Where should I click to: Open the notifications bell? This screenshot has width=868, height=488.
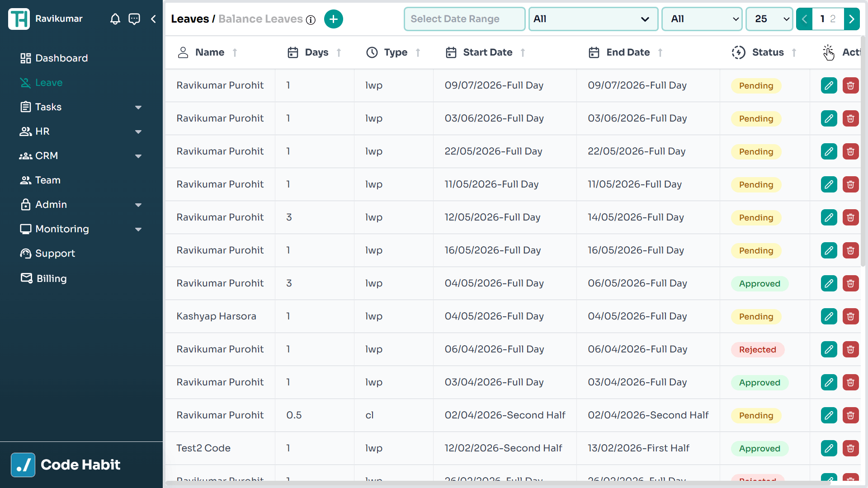coord(115,19)
